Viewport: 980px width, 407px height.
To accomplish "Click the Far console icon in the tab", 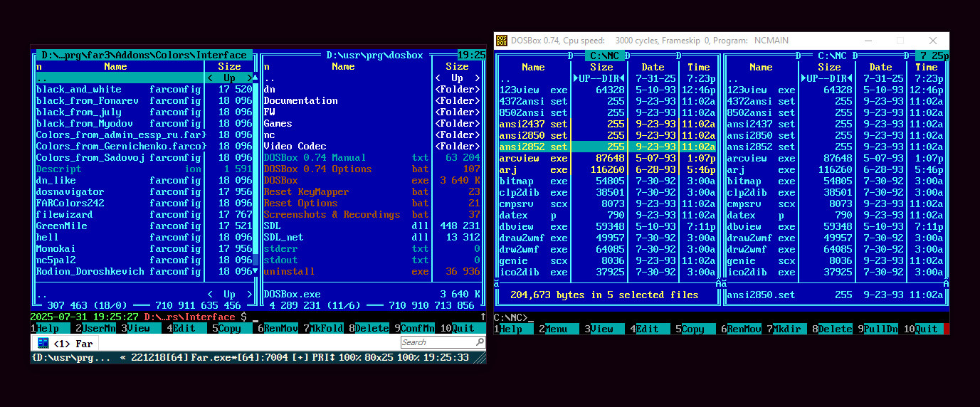I will click(x=43, y=343).
